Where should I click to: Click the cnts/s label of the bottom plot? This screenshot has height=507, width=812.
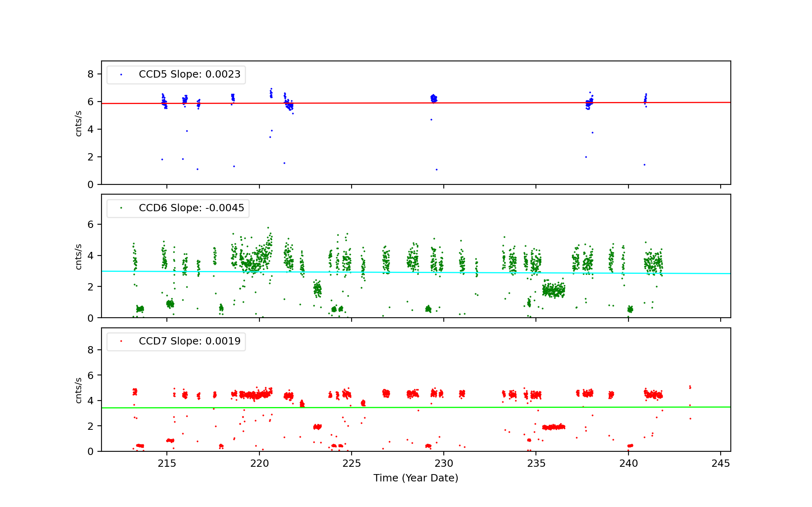(x=79, y=390)
